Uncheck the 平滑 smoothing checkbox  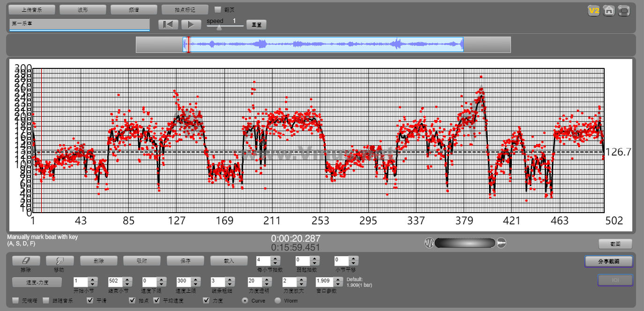[x=90, y=300]
